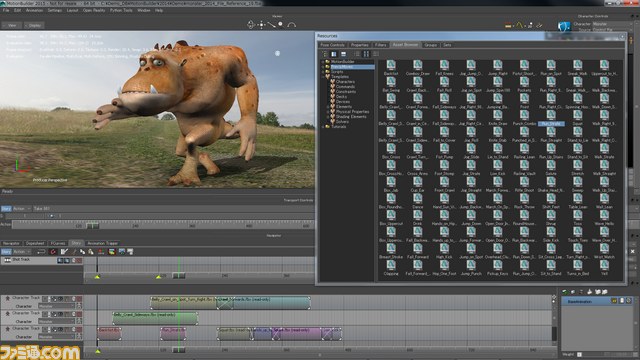Select the Constraints template in asset tree
Viewport: 640px width, 360px height.
346,92
